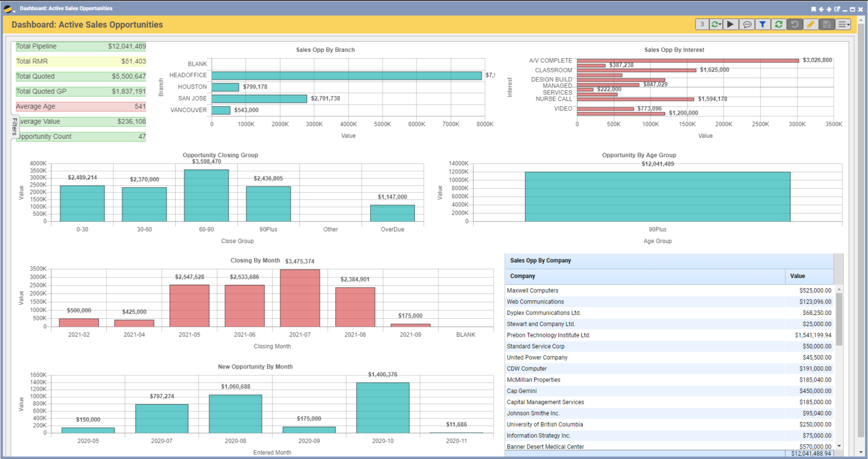Image resolution: width=868 pixels, height=459 pixels.
Task: Click the blue filter funnel icon
Action: coord(762,24)
